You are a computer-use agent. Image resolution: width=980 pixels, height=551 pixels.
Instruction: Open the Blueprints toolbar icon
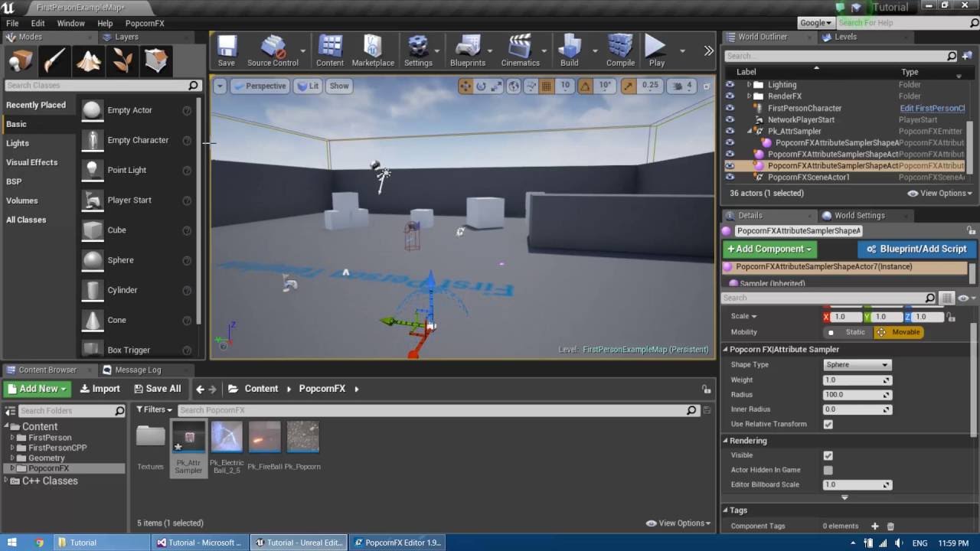tap(468, 51)
